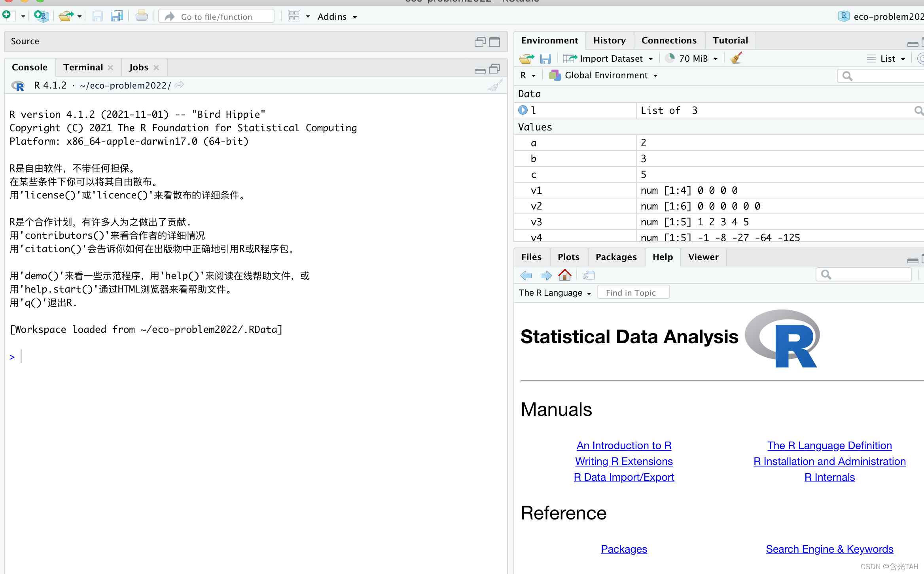Select the v3 variable row
924x574 pixels.
(719, 222)
